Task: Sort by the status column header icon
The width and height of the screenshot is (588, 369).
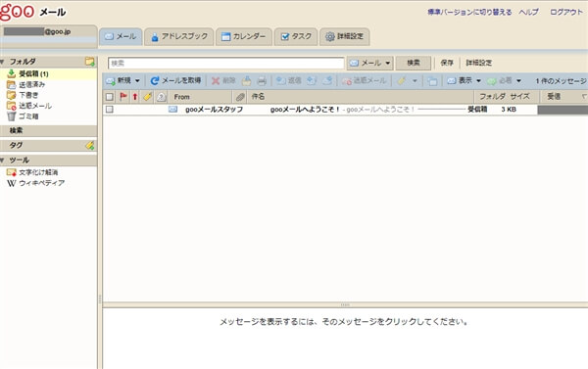Action: 162,97
